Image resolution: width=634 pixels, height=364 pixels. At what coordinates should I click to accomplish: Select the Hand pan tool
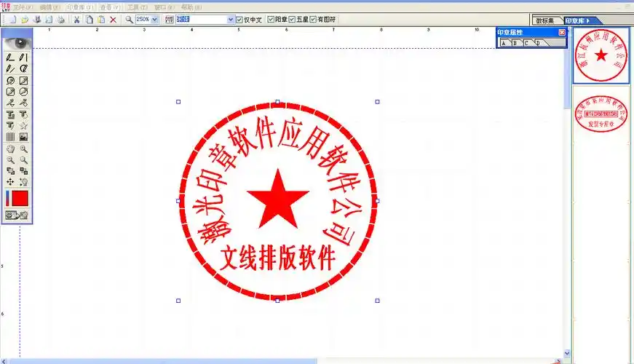[10, 149]
